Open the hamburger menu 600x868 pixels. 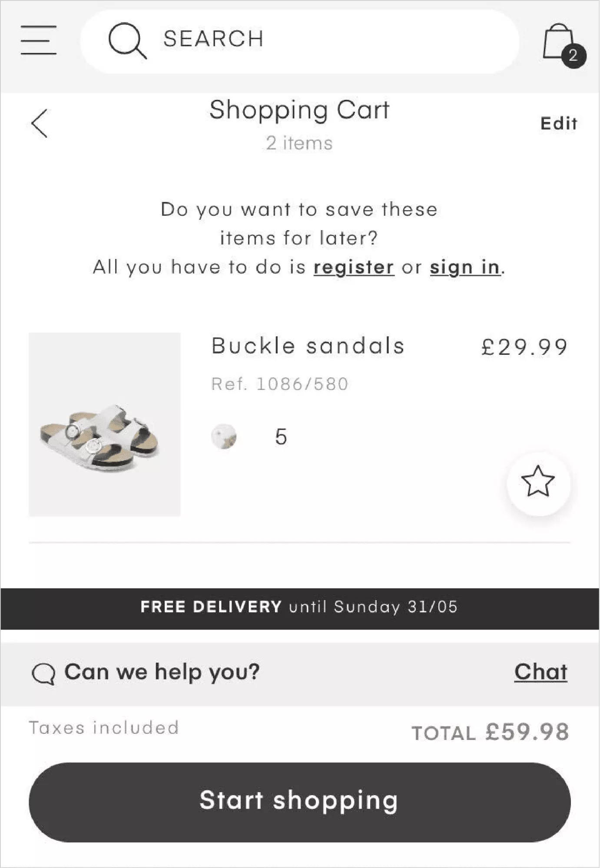[39, 40]
